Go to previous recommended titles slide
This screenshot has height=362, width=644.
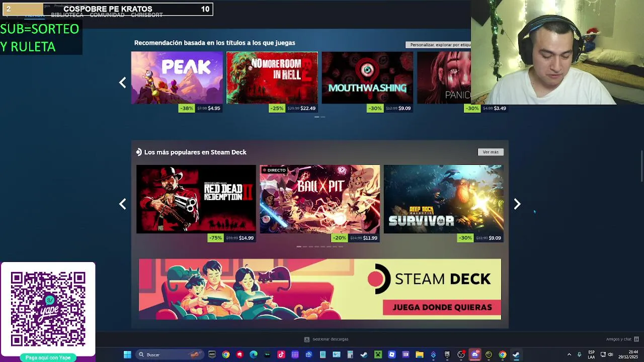tap(122, 82)
